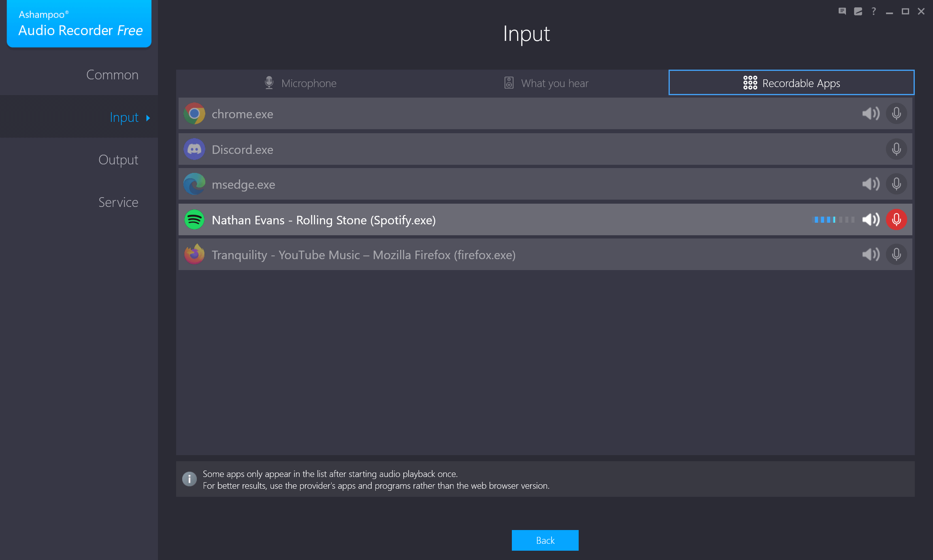Click the Spotify icon in the app list
933x560 pixels.
point(194,219)
